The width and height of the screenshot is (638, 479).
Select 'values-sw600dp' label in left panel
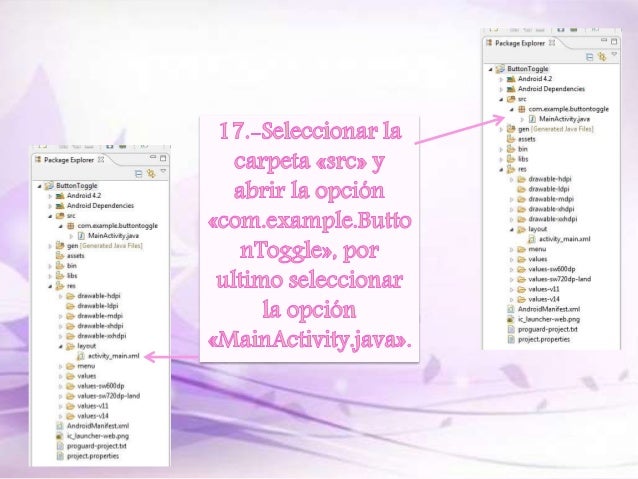click(101, 386)
